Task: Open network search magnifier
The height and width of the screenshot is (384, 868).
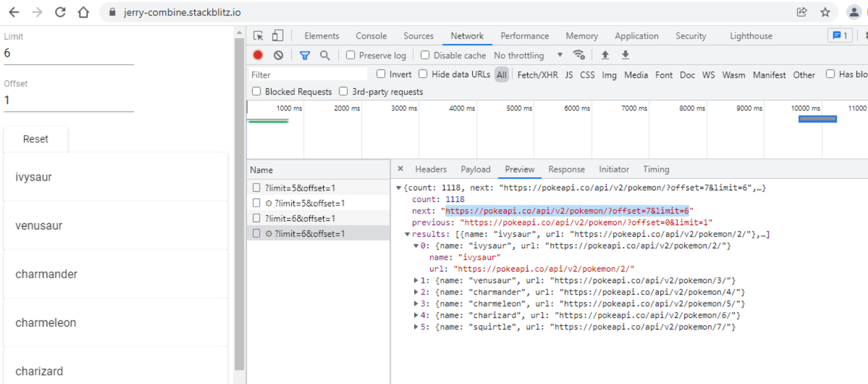Action: coord(325,56)
